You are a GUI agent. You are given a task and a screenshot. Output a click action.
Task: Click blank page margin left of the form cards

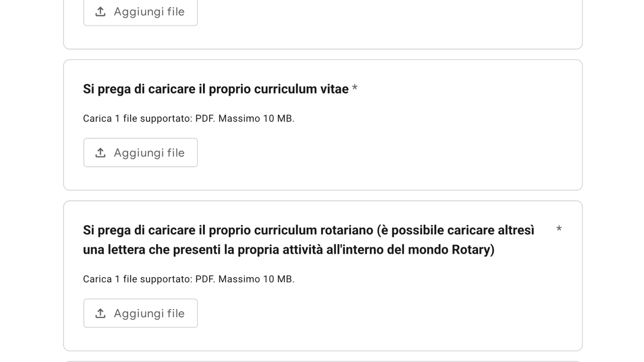30,181
